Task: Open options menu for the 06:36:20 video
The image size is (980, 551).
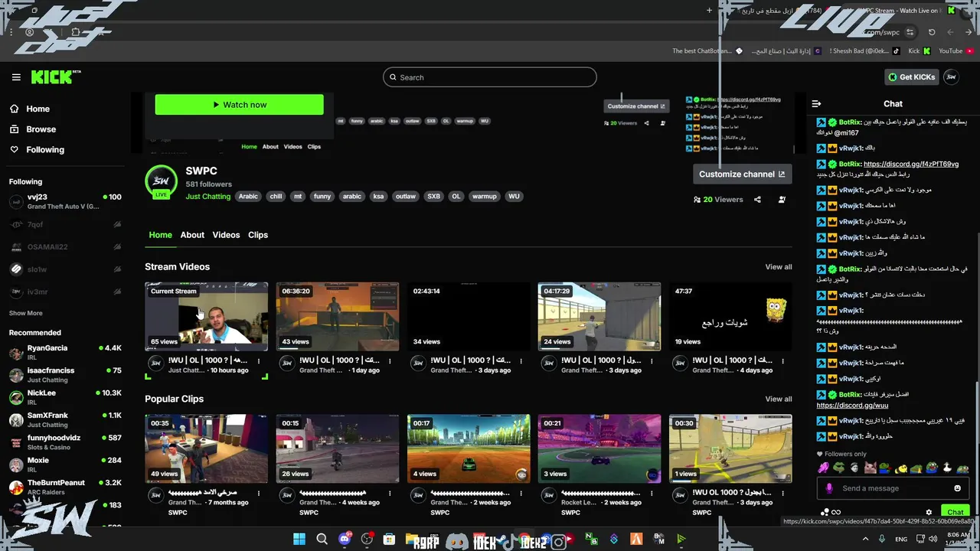Action: pos(390,360)
